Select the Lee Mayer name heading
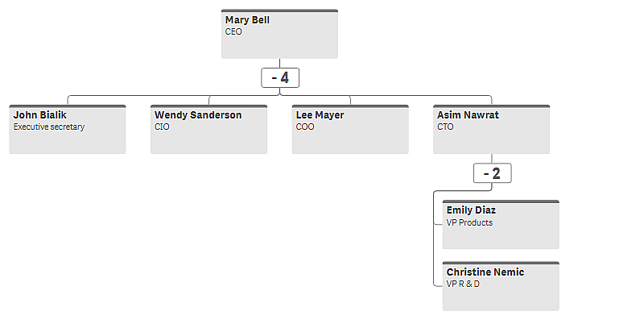 pyautogui.click(x=320, y=115)
